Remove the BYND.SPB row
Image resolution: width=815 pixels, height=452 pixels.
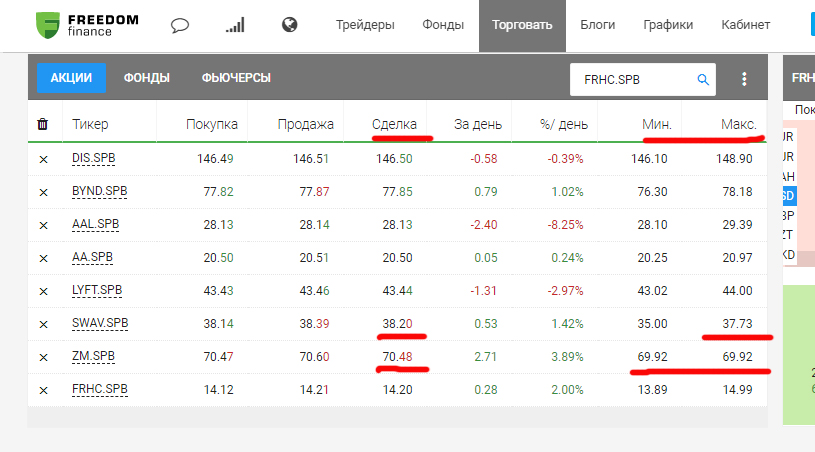pos(44,192)
